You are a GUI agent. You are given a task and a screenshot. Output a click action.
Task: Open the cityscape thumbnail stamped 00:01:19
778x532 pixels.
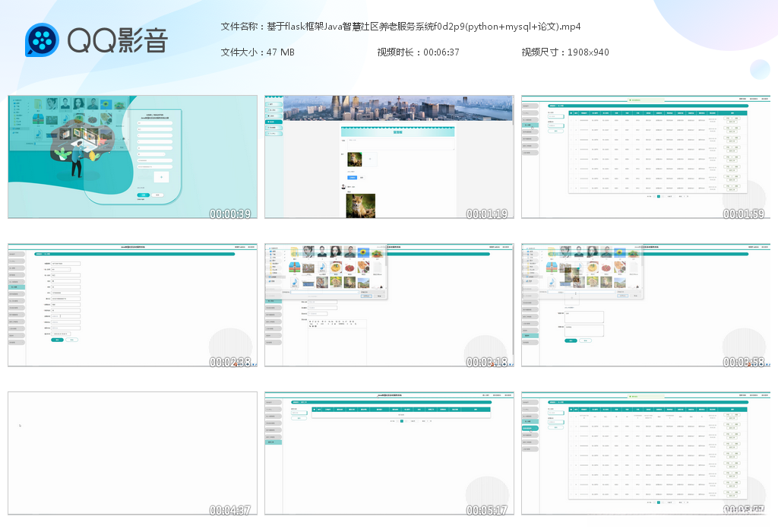point(389,157)
